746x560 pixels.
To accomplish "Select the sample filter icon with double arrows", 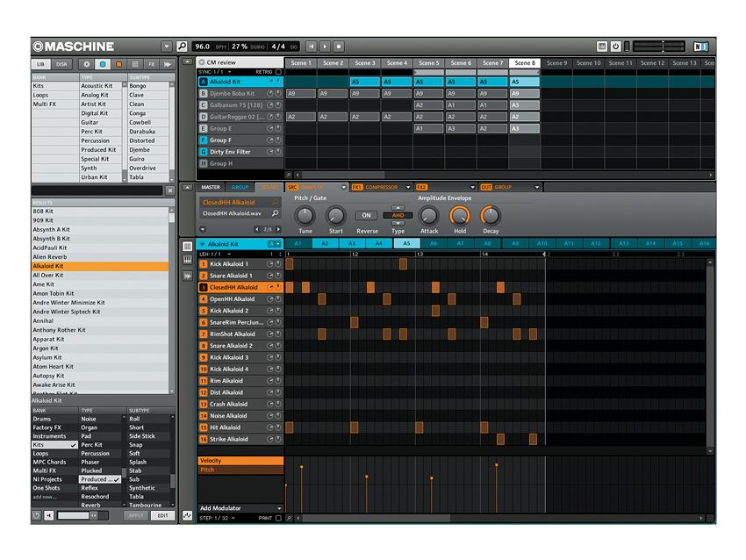I will [168, 64].
